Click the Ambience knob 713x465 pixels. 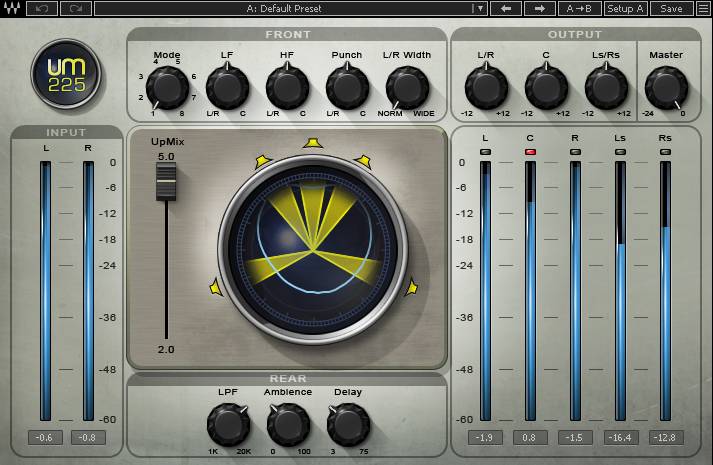288,425
